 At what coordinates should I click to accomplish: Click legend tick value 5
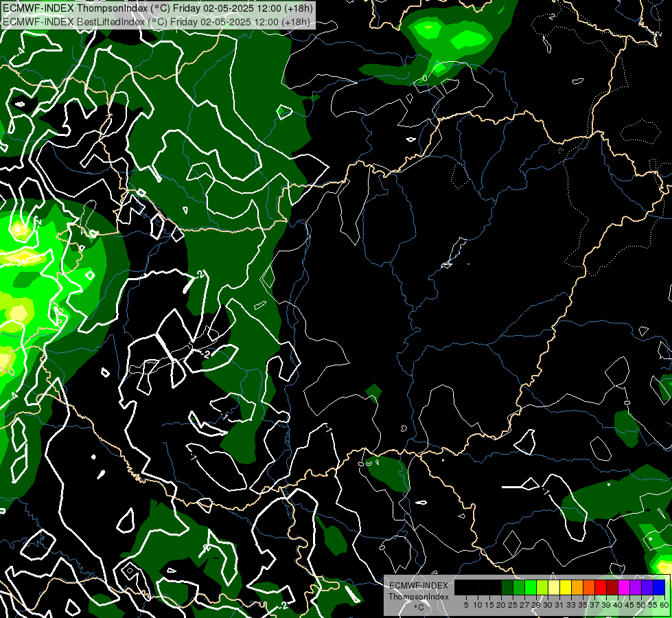click(466, 605)
